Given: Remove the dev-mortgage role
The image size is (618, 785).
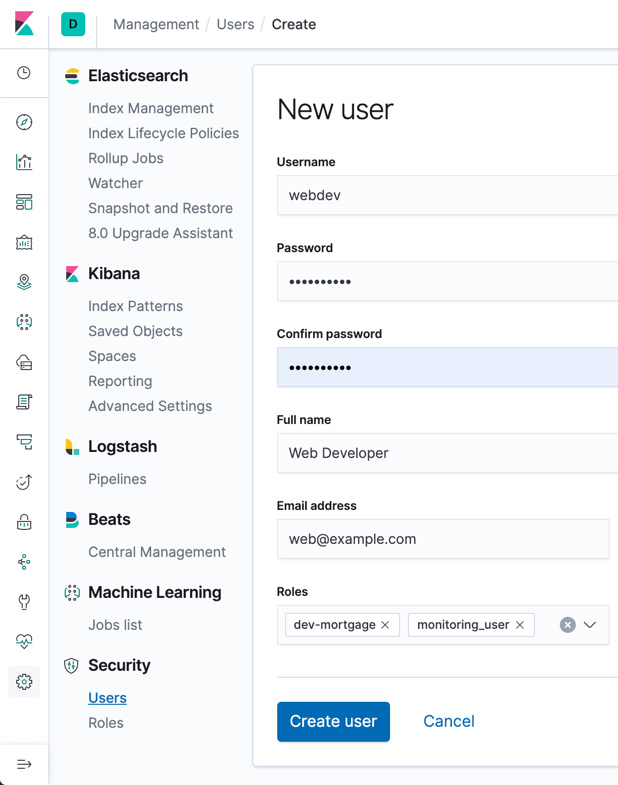Looking at the screenshot, I should (x=385, y=625).
